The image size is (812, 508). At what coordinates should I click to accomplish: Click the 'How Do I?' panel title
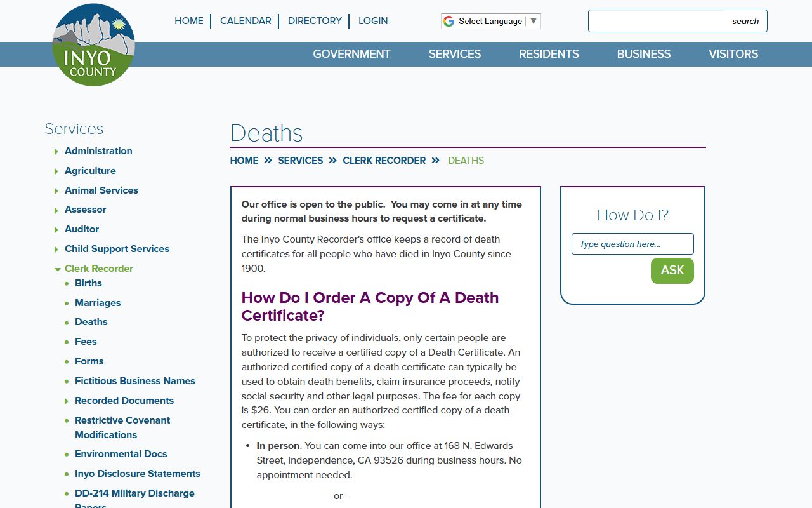point(632,215)
